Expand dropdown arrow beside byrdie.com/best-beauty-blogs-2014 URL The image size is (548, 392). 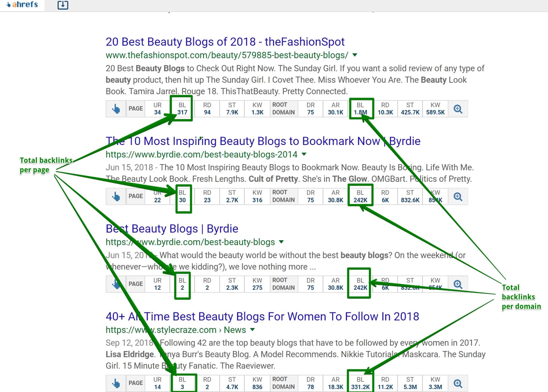point(304,154)
